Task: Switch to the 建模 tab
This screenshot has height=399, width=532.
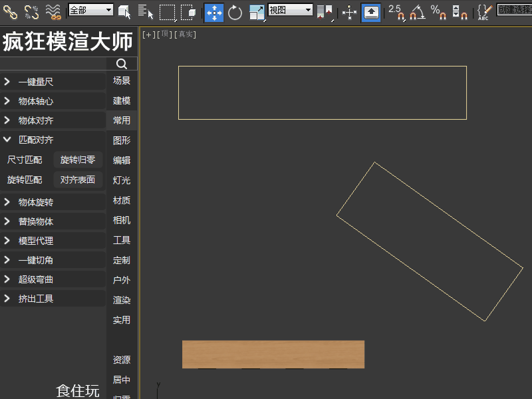Action: coord(122,100)
